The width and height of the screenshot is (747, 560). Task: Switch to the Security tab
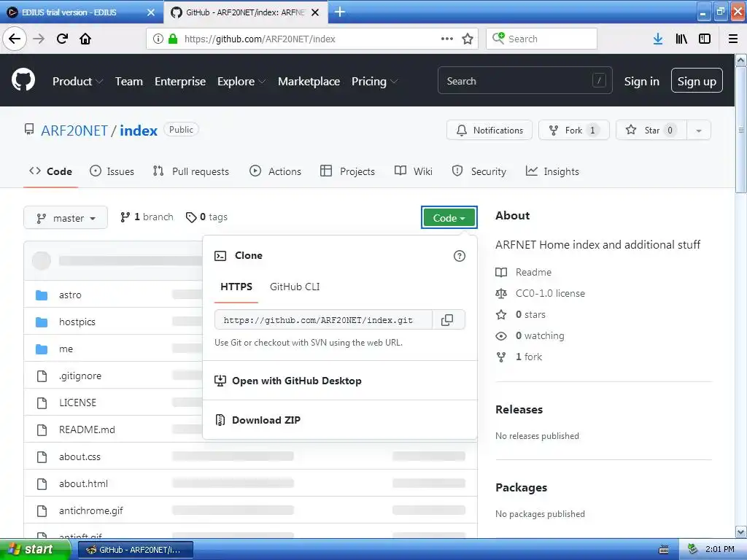(x=479, y=171)
